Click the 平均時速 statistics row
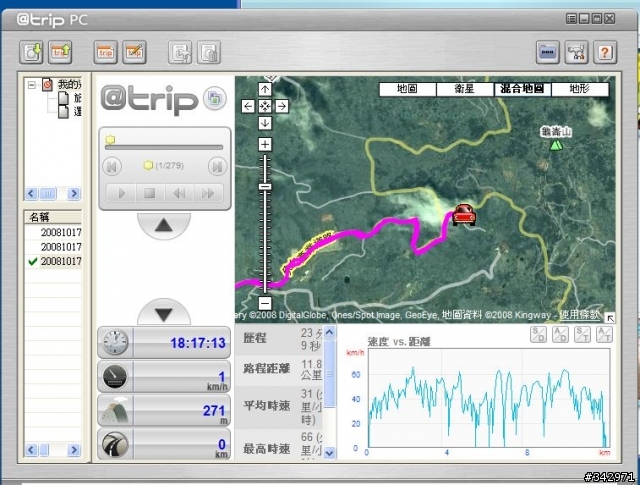640x485 pixels. [279, 407]
